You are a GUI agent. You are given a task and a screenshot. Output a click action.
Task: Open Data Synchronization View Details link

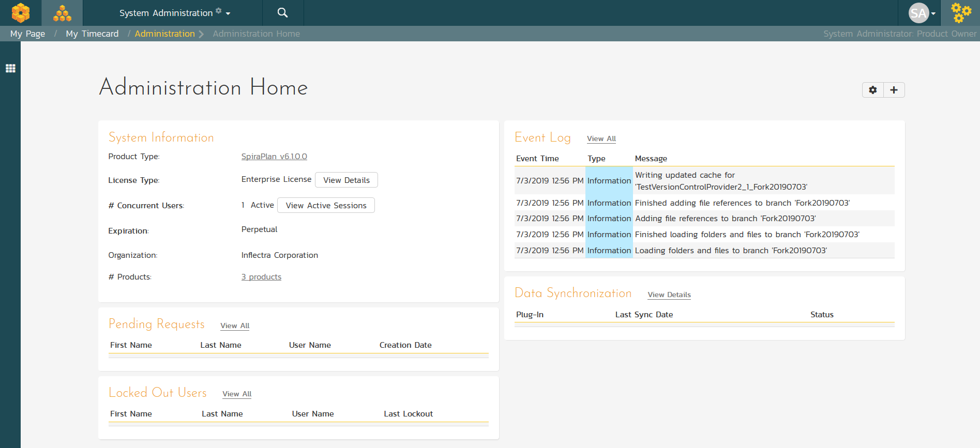pos(669,295)
